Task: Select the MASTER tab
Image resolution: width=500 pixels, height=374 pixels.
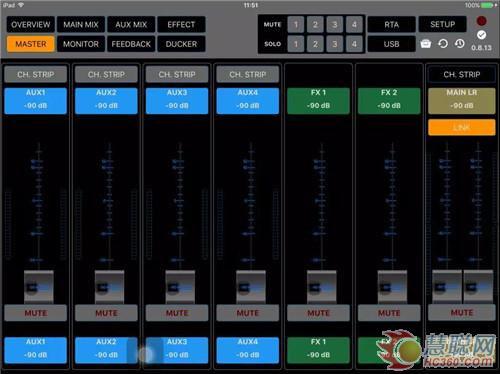Action: [x=31, y=44]
